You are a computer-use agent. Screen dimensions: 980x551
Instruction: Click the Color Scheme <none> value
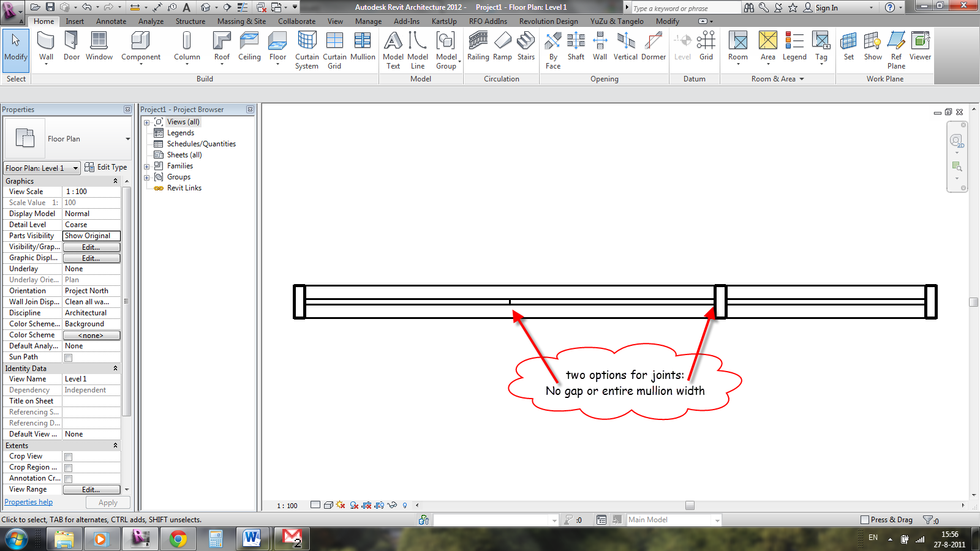tap(91, 335)
